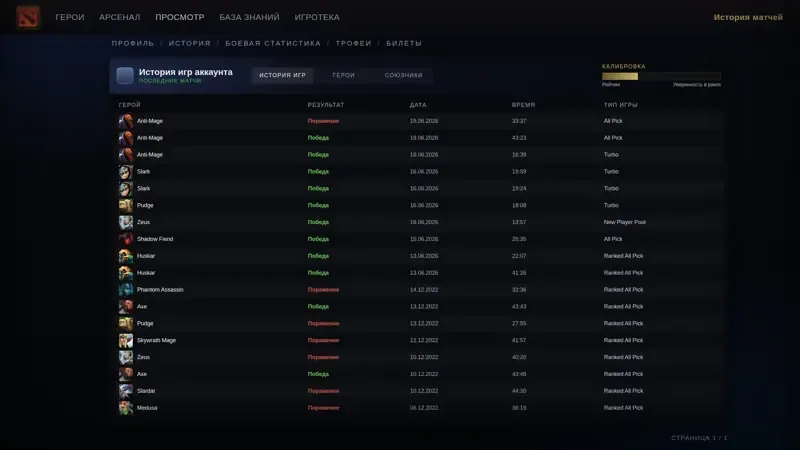800x450 pixels.
Task: Select the ГЕРОИ tab next to ИСТОРИЯ ИГР
Action: pos(343,75)
